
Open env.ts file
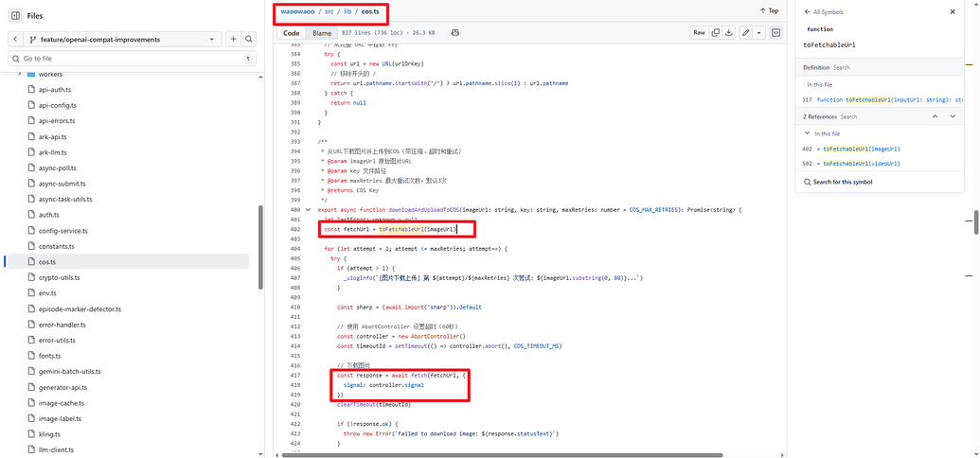[x=47, y=293]
